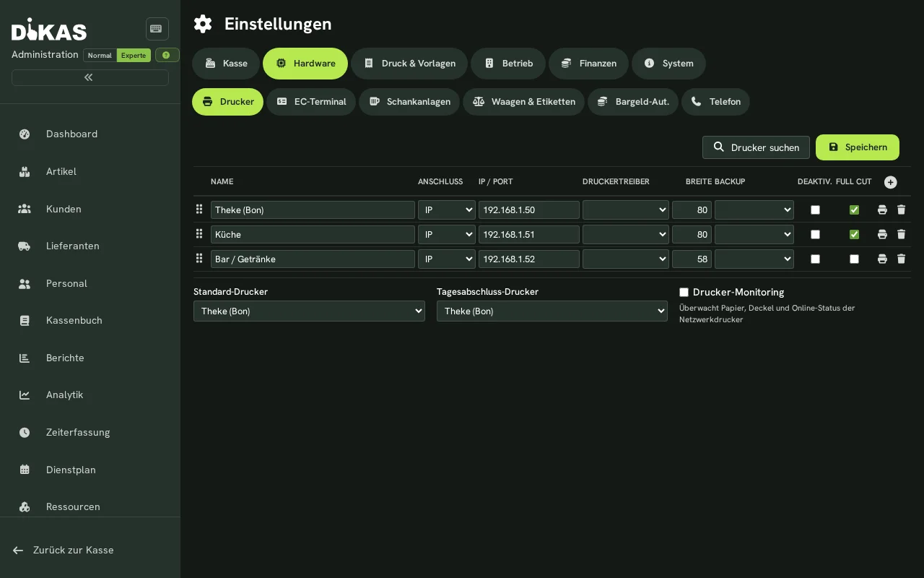The width and height of the screenshot is (924, 578).
Task: Grab the drag handle of Theke (Bon) row
Action: pos(199,210)
